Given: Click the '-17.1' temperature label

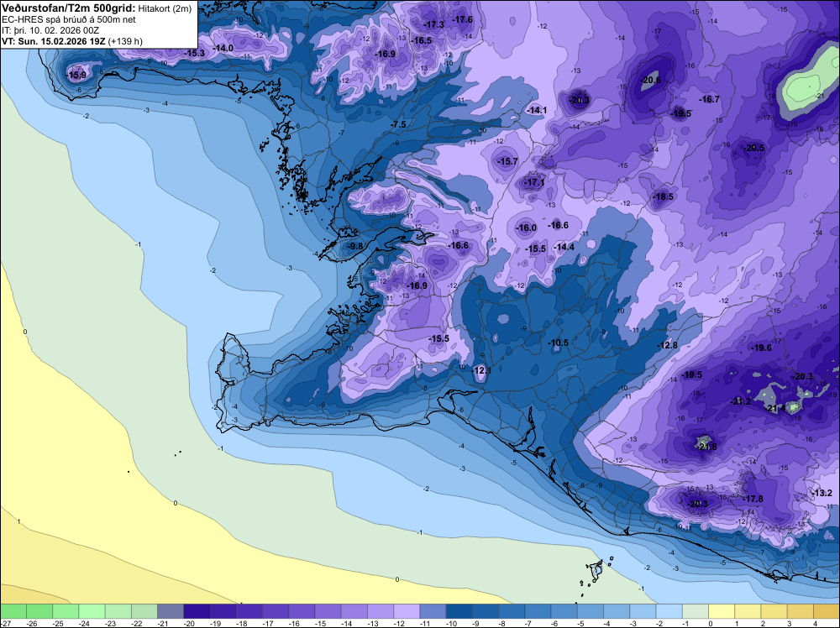Looking at the screenshot, I should point(534,182).
